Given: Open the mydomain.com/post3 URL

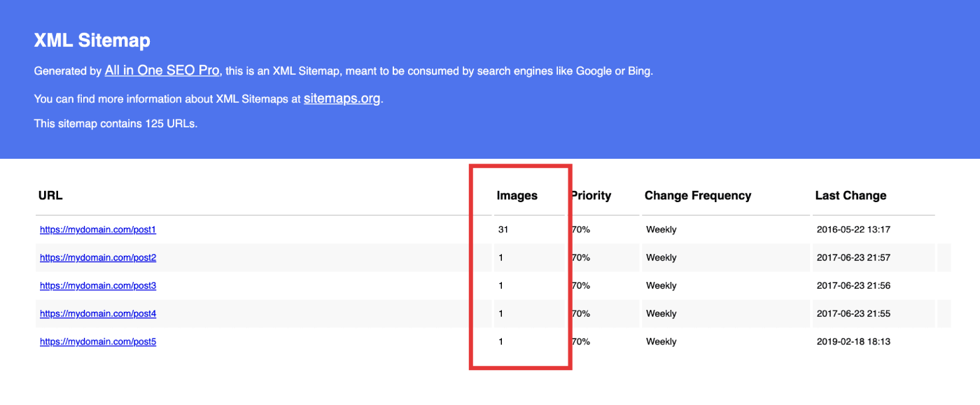Looking at the screenshot, I should coord(98,285).
